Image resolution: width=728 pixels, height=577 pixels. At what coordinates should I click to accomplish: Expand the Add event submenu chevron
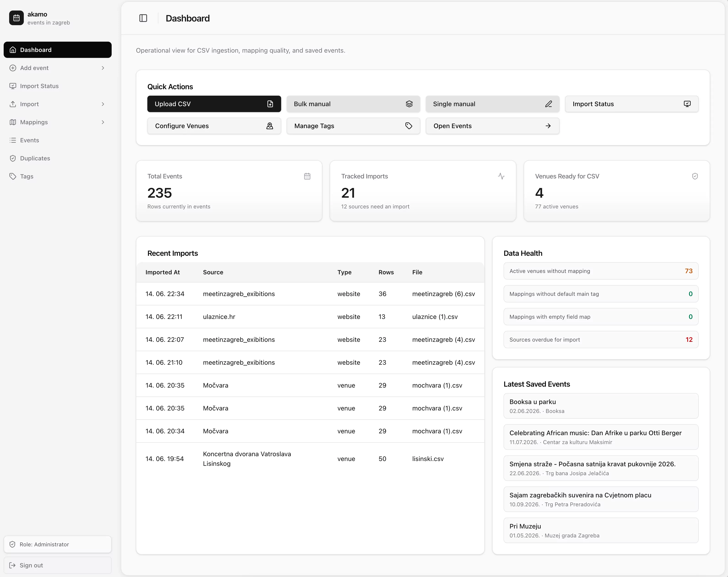[x=103, y=68]
